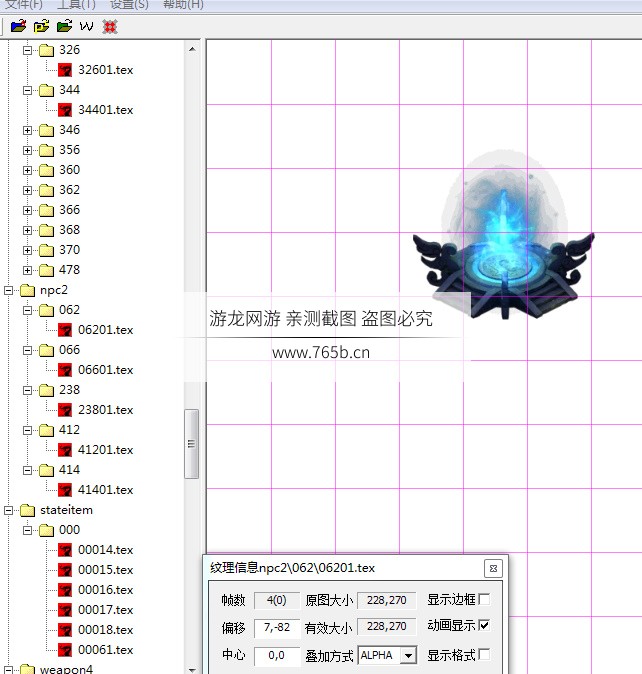Viewport: 642px width, 674px height.
Task: Open the 帮助(H) menu
Action: (x=183, y=5)
